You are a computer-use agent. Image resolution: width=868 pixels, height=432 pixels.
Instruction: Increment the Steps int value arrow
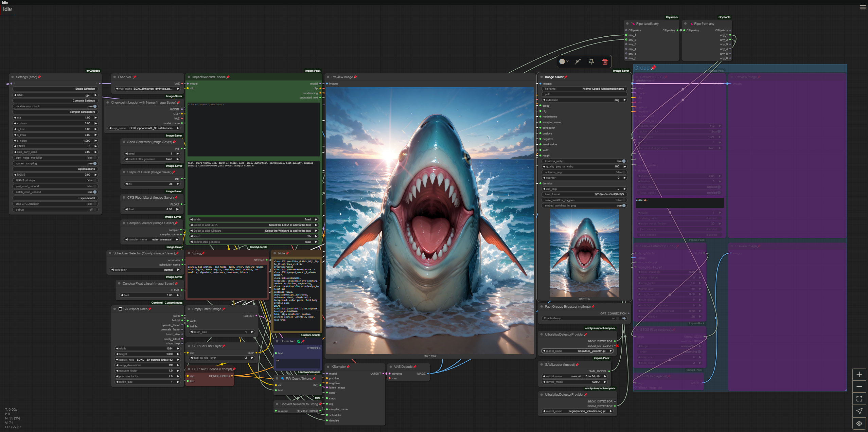[x=178, y=184]
